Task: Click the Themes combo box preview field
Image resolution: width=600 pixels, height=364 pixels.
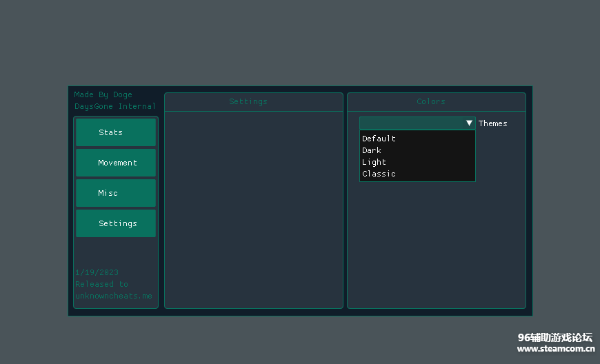Action: tap(411, 123)
